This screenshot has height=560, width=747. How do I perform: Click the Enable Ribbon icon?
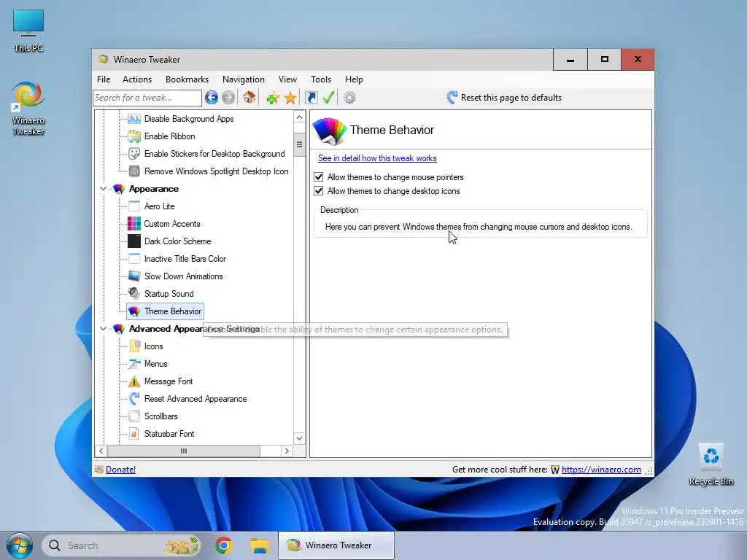(134, 136)
